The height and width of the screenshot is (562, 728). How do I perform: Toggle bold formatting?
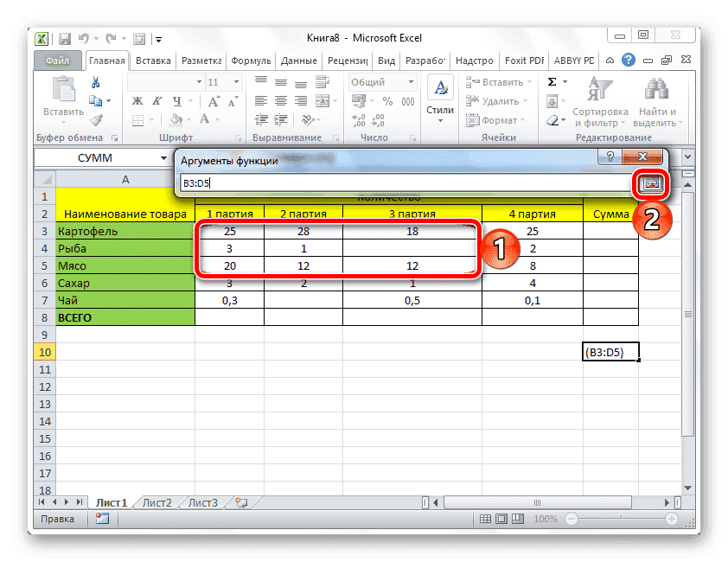point(137,100)
